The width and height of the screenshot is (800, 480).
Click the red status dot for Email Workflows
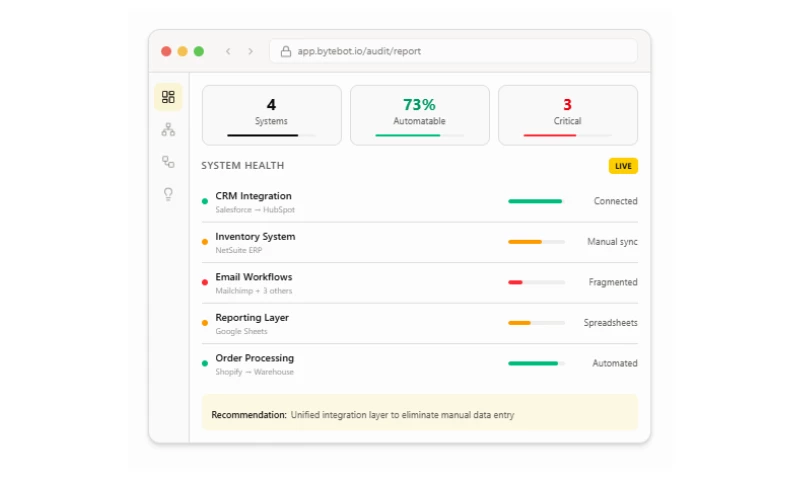[205, 283]
